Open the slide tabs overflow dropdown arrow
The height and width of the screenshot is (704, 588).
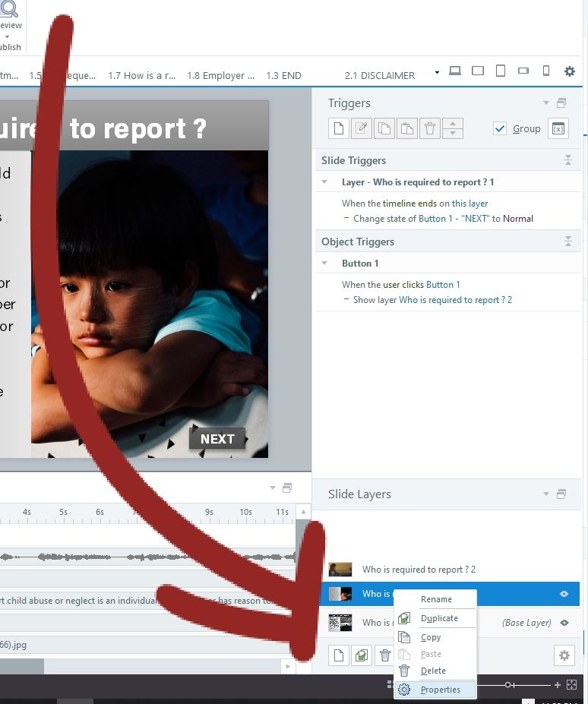click(437, 73)
